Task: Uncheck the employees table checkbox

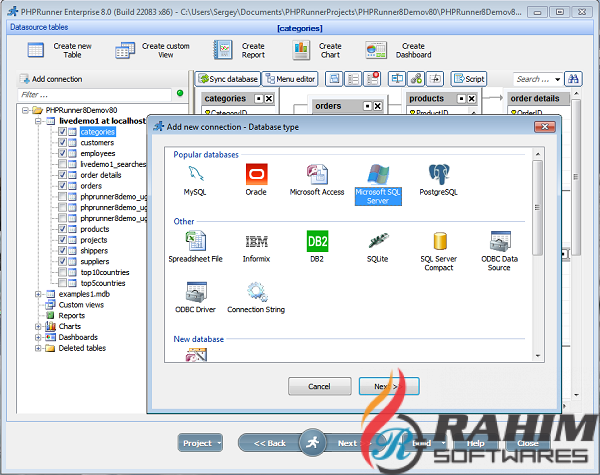Action: click(x=62, y=153)
